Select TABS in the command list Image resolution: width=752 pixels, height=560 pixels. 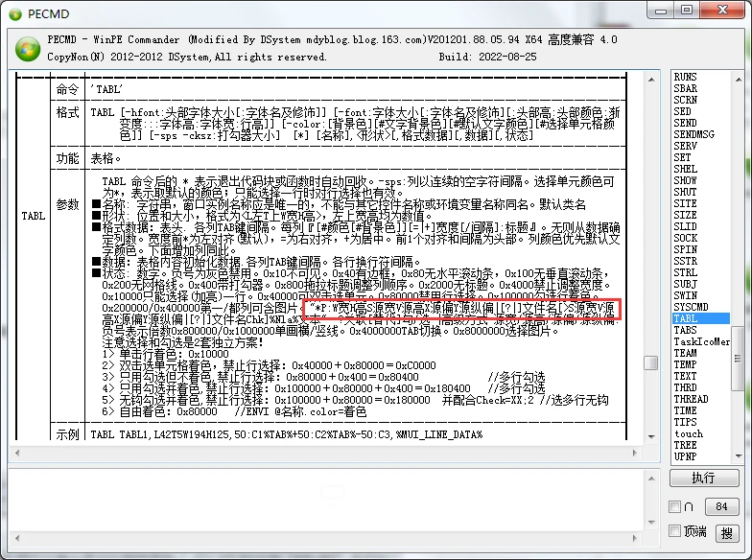pos(685,330)
